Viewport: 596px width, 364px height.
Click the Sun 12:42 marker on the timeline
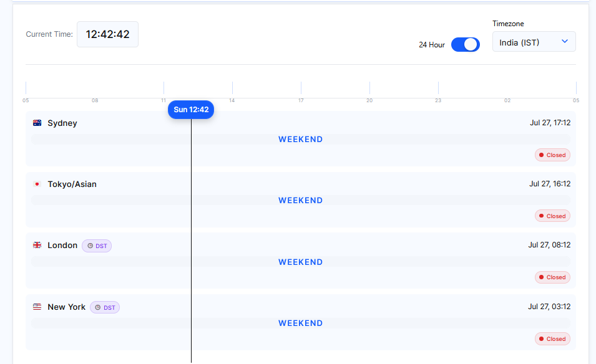190,109
